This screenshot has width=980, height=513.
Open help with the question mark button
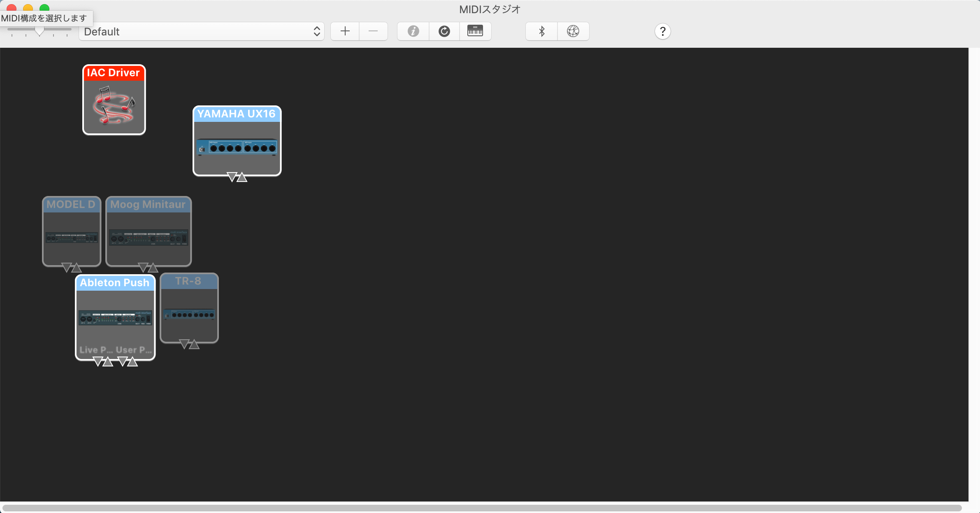coord(662,31)
